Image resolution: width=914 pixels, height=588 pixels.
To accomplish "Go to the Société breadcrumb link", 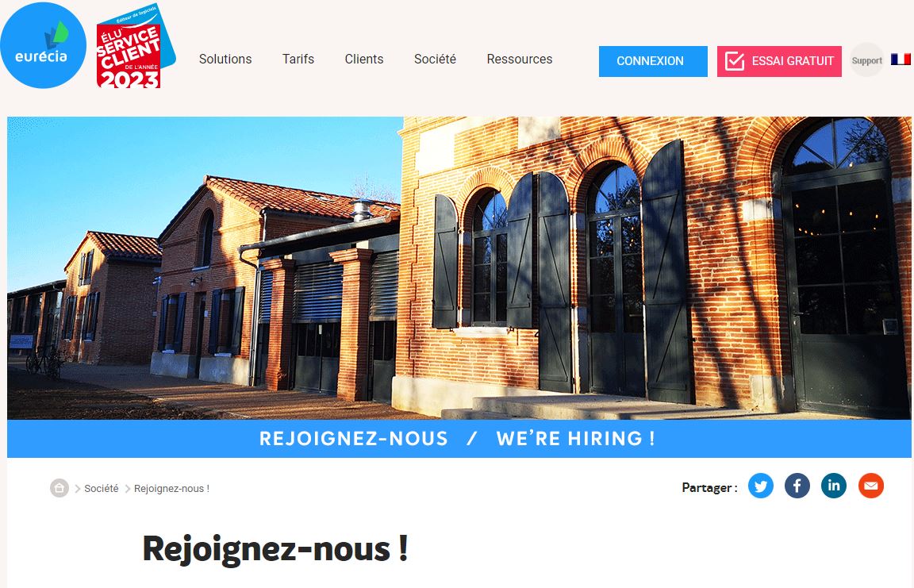I will click(x=102, y=488).
